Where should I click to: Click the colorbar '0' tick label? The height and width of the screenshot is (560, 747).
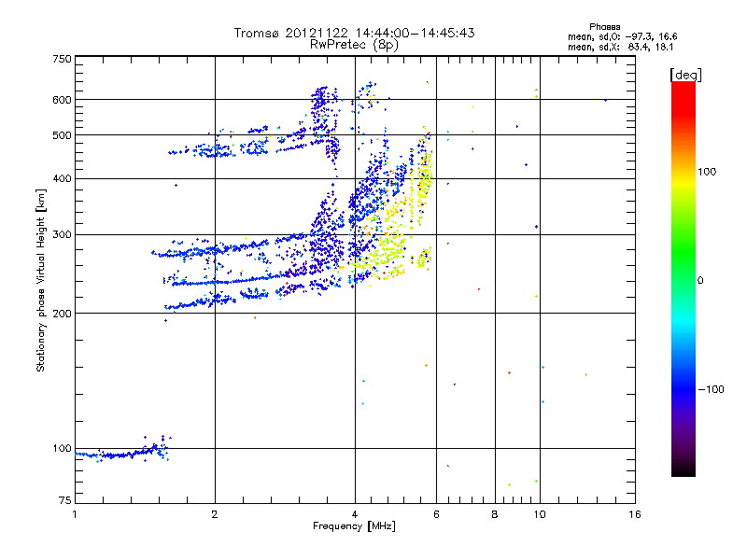coord(699,281)
